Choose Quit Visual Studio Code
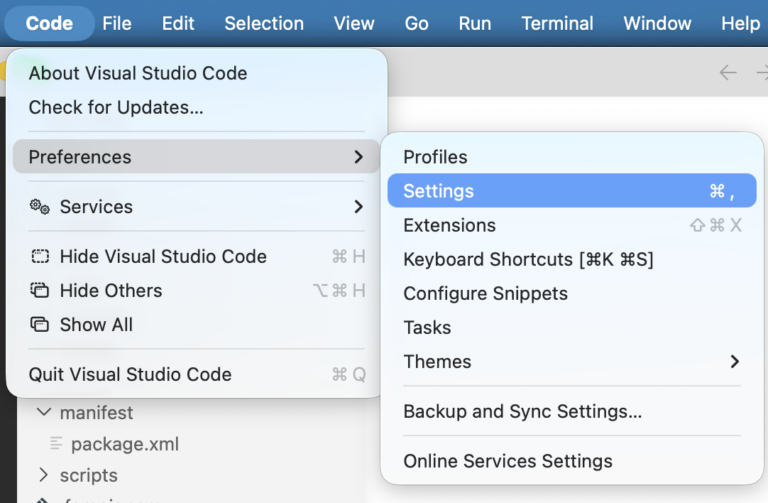Image resolution: width=768 pixels, height=503 pixels. point(196,375)
